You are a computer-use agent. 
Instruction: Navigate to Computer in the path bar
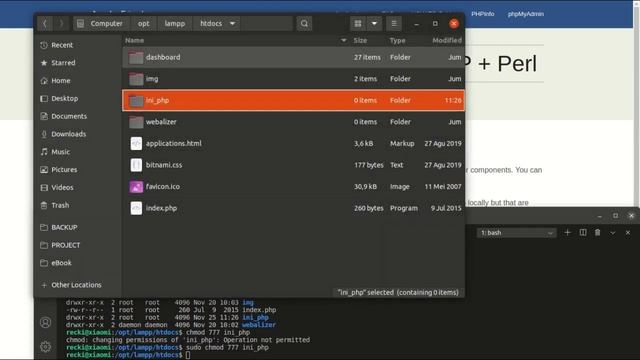click(x=100, y=23)
